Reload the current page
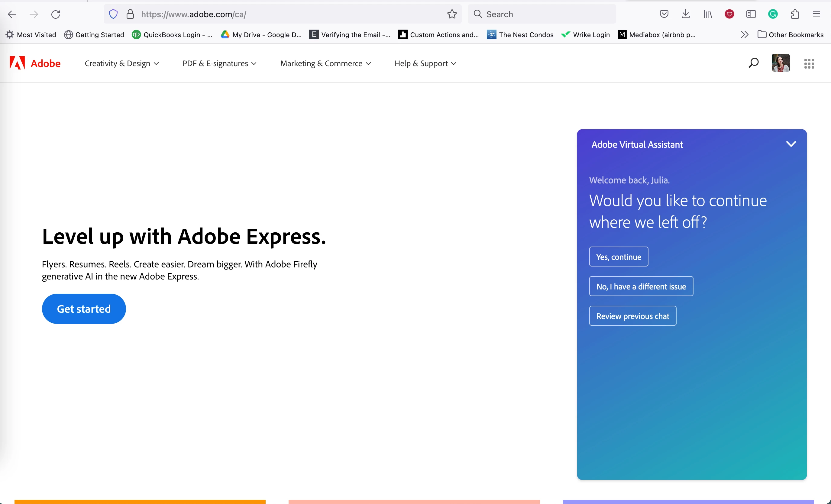This screenshot has width=831, height=504. (x=56, y=14)
